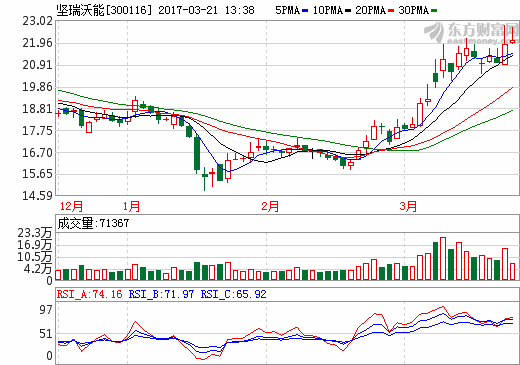Click the stock name 坚瑞沃能[300116]
Viewport: 520px width, 365px height.
[104, 10]
